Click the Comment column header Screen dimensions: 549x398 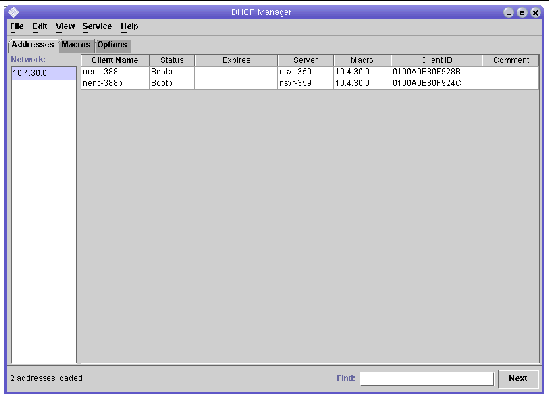[511, 60]
